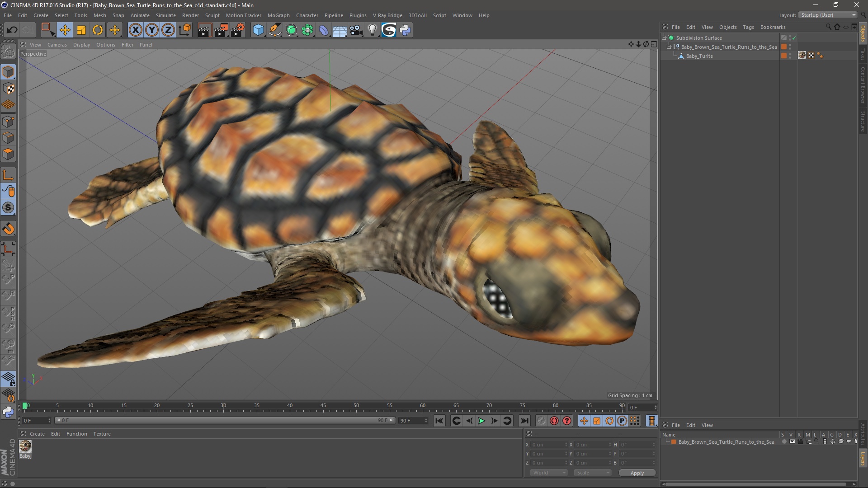Switch to Points mode
The width and height of the screenshot is (868, 488).
click(x=8, y=122)
